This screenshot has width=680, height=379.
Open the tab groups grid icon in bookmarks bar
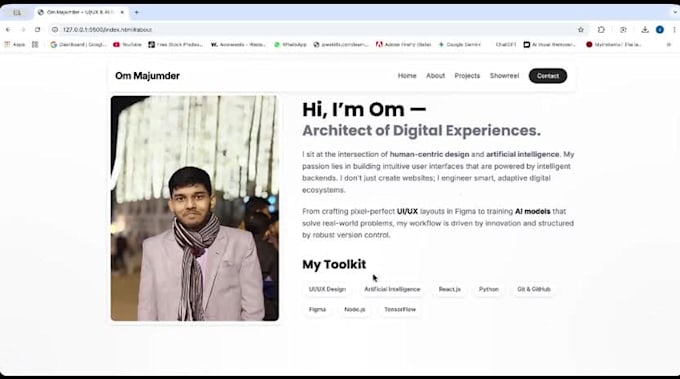(35, 44)
